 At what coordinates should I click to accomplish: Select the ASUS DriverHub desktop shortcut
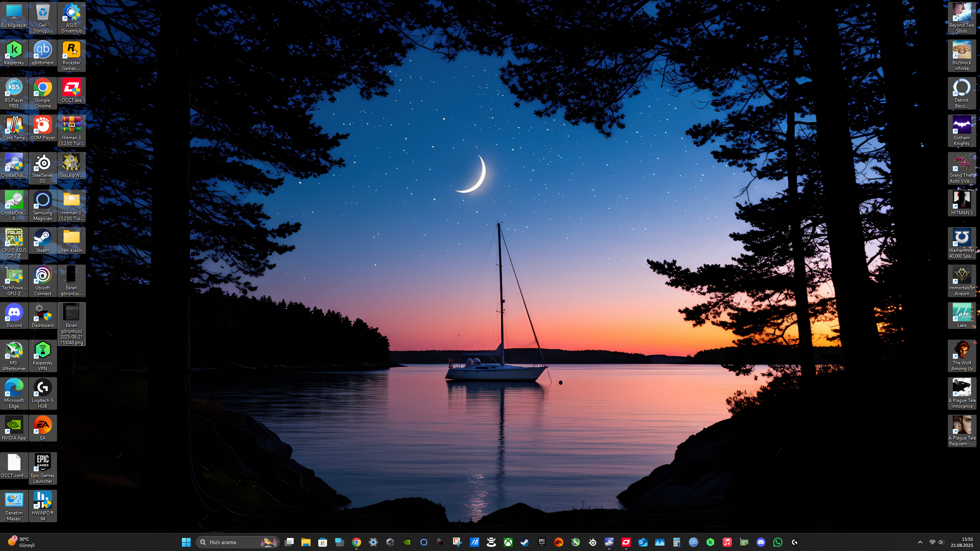point(72,18)
